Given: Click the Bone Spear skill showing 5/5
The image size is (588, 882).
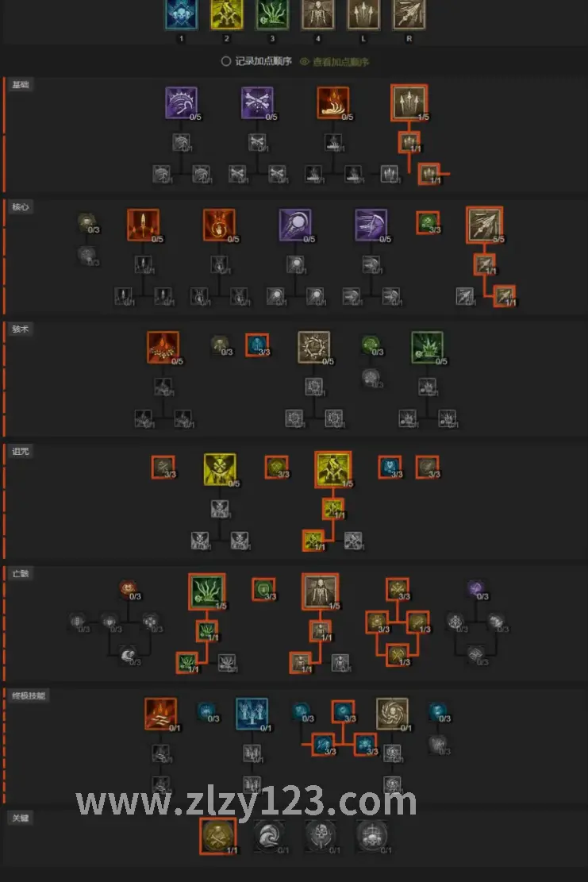Looking at the screenshot, I should (x=484, y=225).
